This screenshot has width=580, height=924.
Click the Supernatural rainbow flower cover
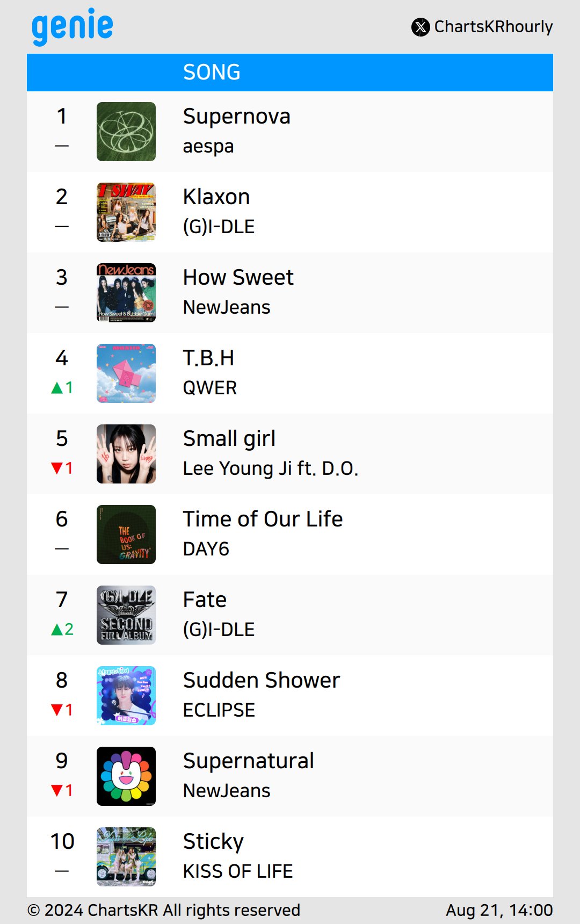(126, 776)
